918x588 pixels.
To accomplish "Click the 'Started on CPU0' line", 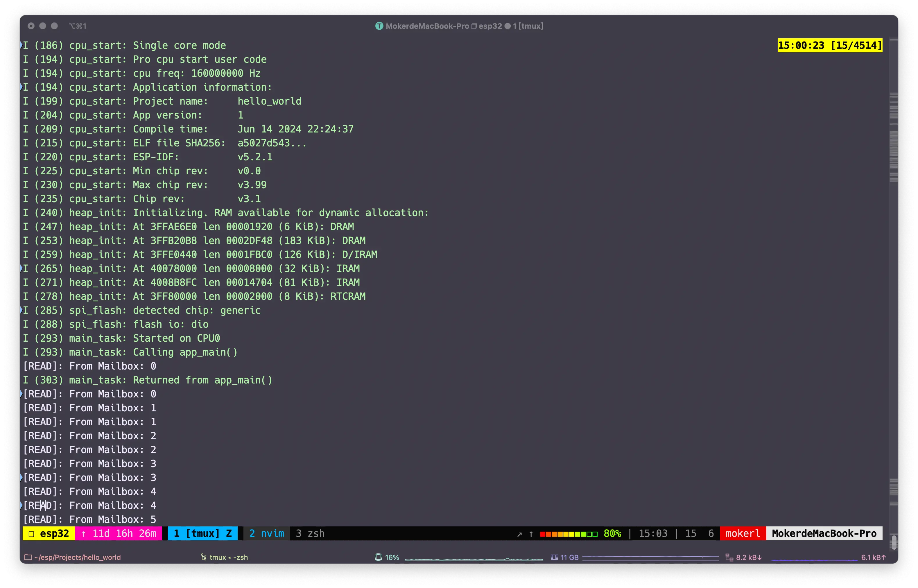I will [121, 338].
